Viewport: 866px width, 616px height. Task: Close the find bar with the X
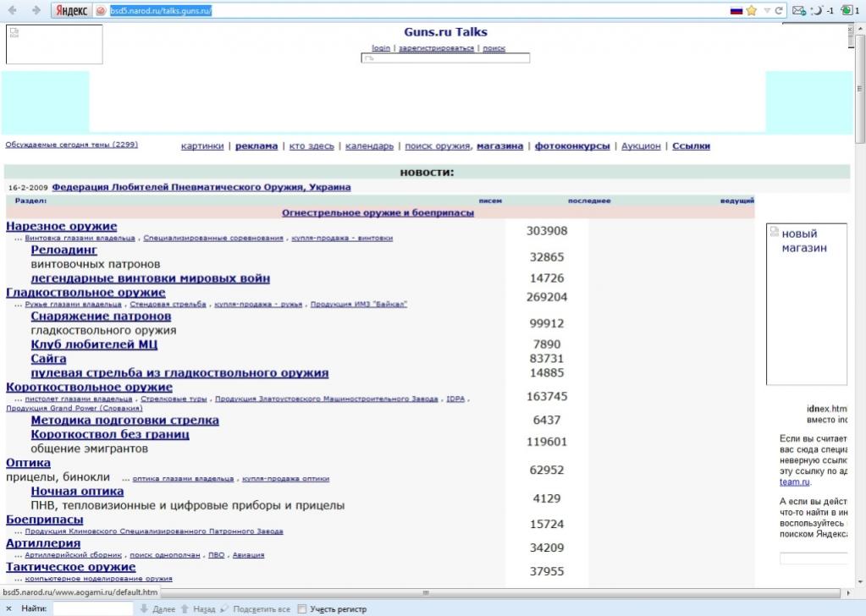8,608
